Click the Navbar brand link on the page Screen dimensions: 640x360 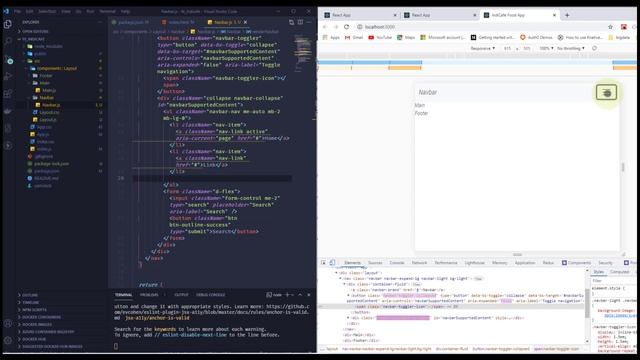428,92
